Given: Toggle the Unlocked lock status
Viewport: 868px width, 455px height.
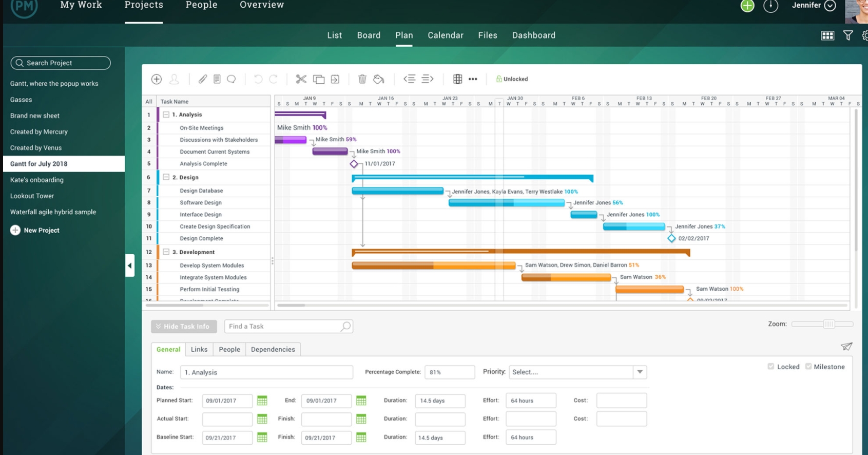Looking at the screenshot, I should 512,79.
